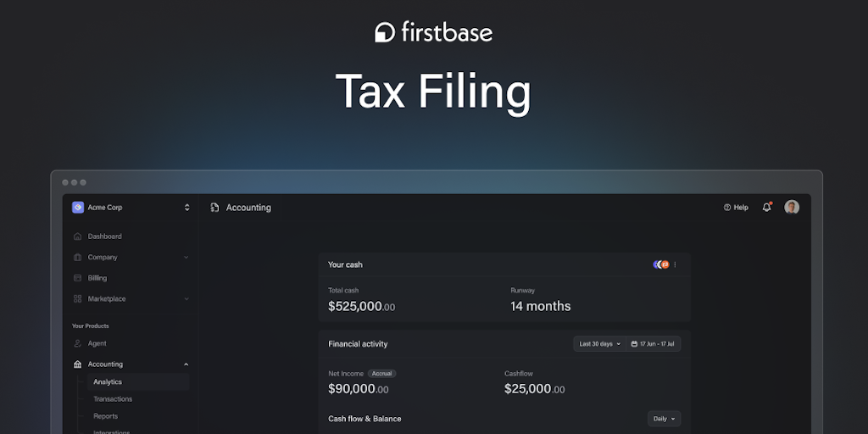
Task: Click the 17 Jun - 17 Jul date range
Action: [654, 344]
